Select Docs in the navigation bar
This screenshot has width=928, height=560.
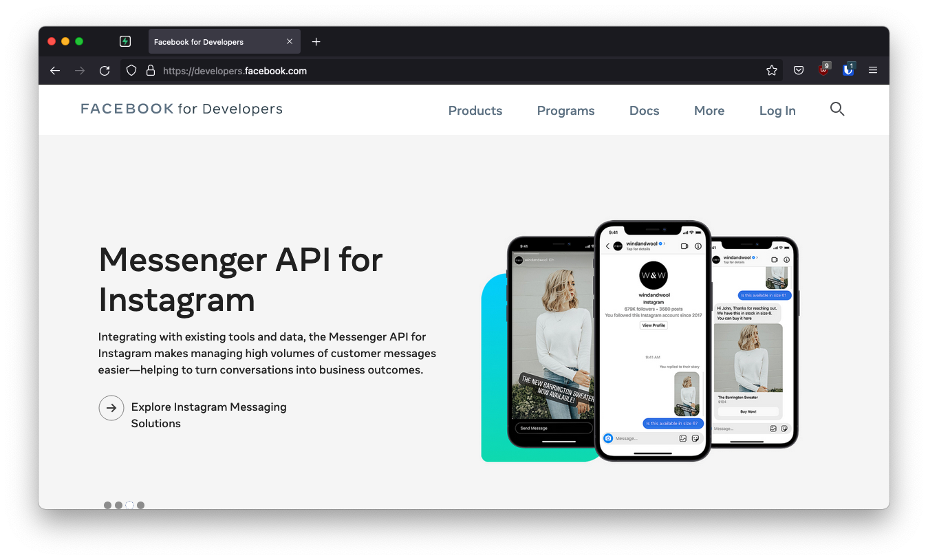click(644, 110)
